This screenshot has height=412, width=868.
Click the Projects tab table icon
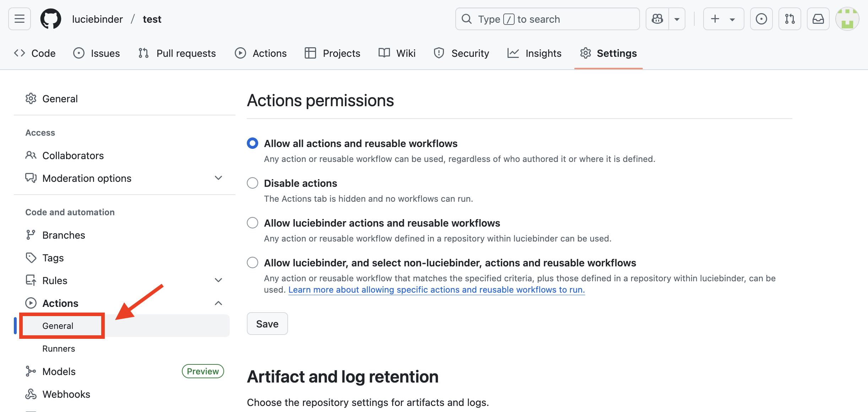pos(310,53)
